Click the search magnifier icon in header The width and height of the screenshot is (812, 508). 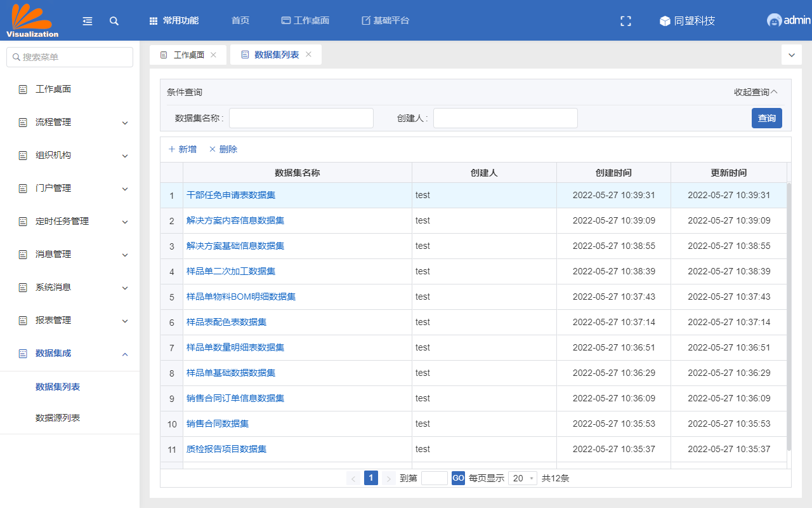[x=114, y=21]
